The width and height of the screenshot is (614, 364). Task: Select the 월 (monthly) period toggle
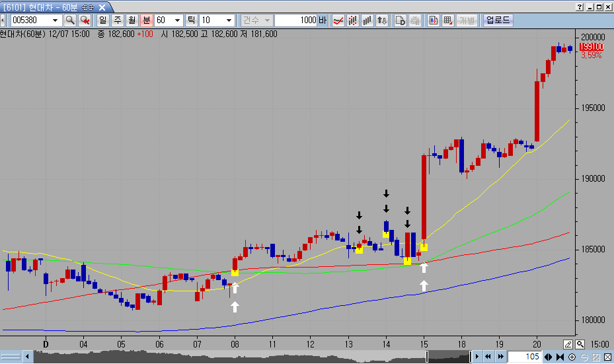[x=132, y=20]
